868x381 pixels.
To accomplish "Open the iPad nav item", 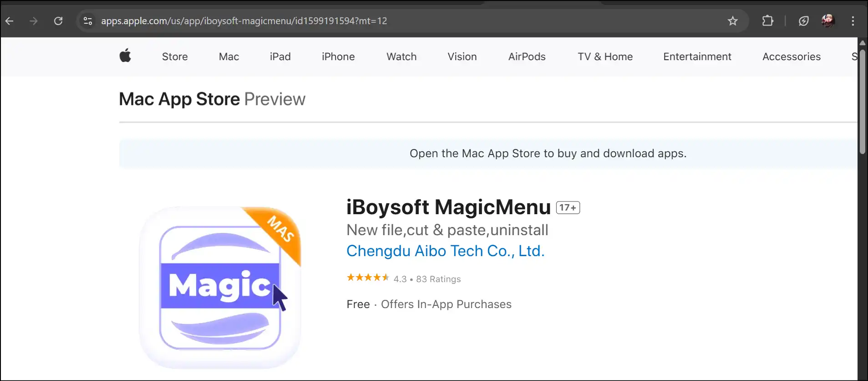I will [280, 57].
